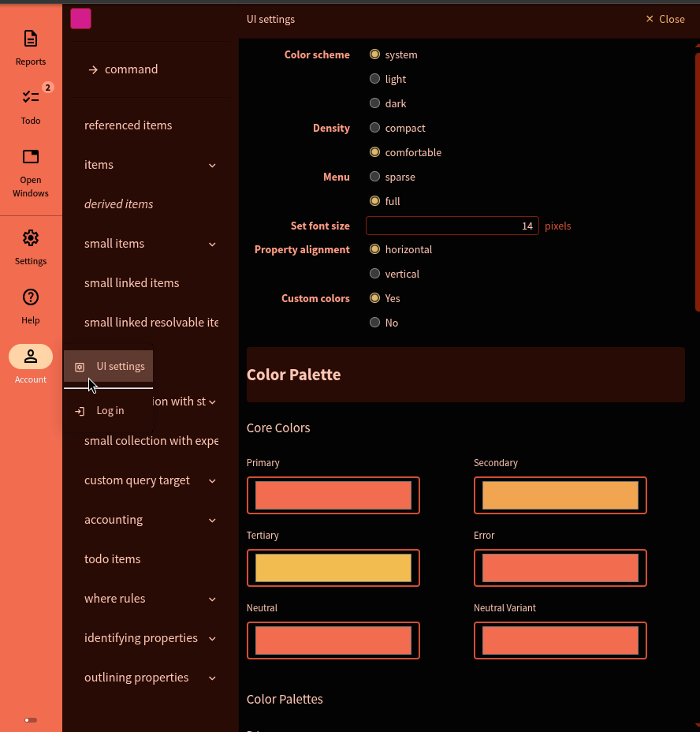Set property alignment to vertical
The width and height of the screenshot is (700, 732).
[x=375, y=274]
